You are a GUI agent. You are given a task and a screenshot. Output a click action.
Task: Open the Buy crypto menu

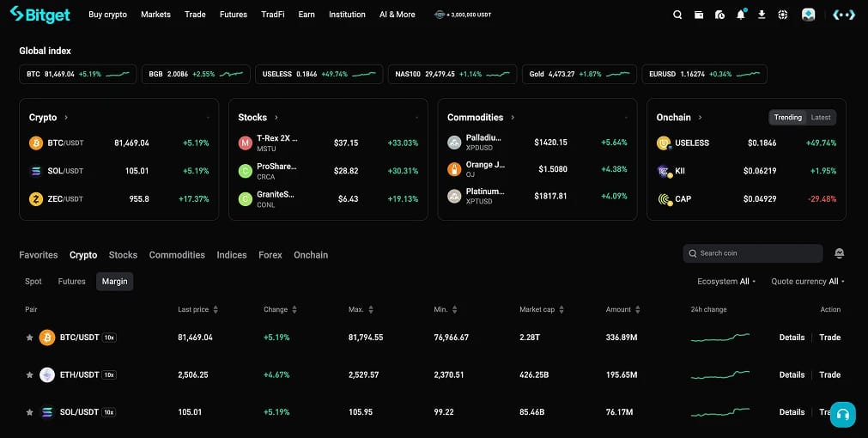[107, 15]
